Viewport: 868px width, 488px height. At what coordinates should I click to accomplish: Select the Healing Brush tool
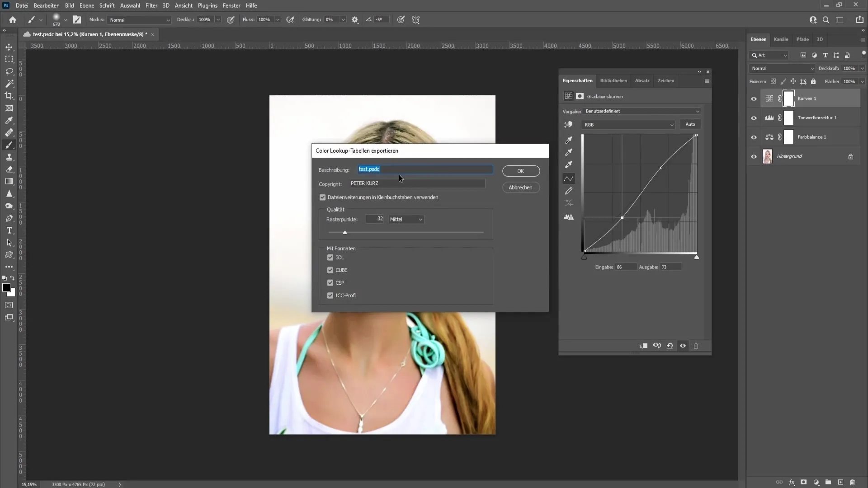tap(9, 132)
